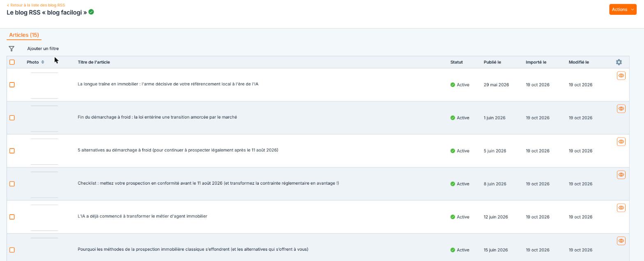Click Active status icon of 'Checklist' row

[x=453, y=184]
